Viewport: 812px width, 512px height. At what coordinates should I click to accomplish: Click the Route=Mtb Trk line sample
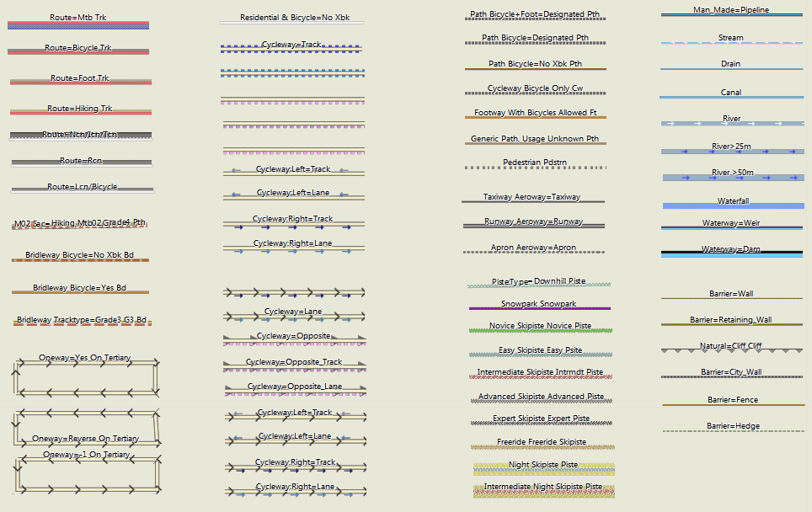coord(78,25)
